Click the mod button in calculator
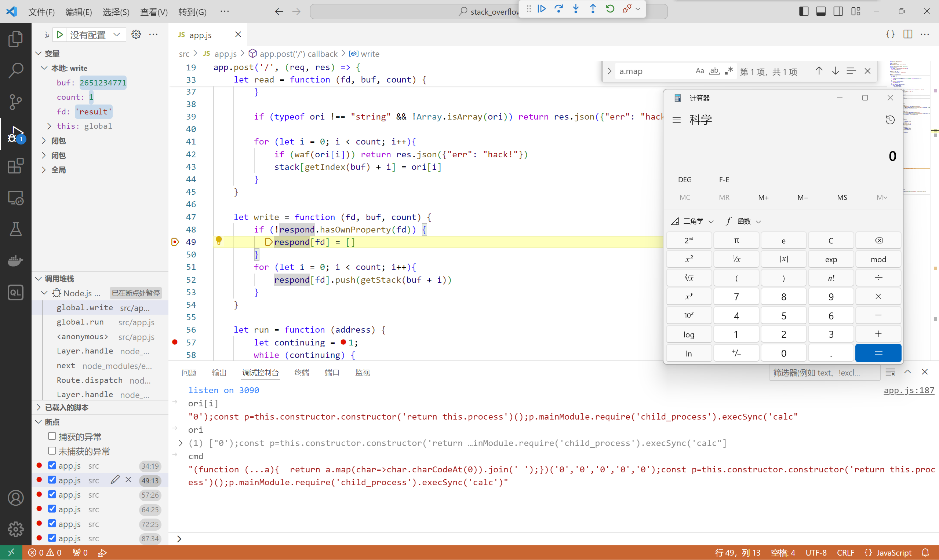The image size is (939, 560). click(878, 259)
